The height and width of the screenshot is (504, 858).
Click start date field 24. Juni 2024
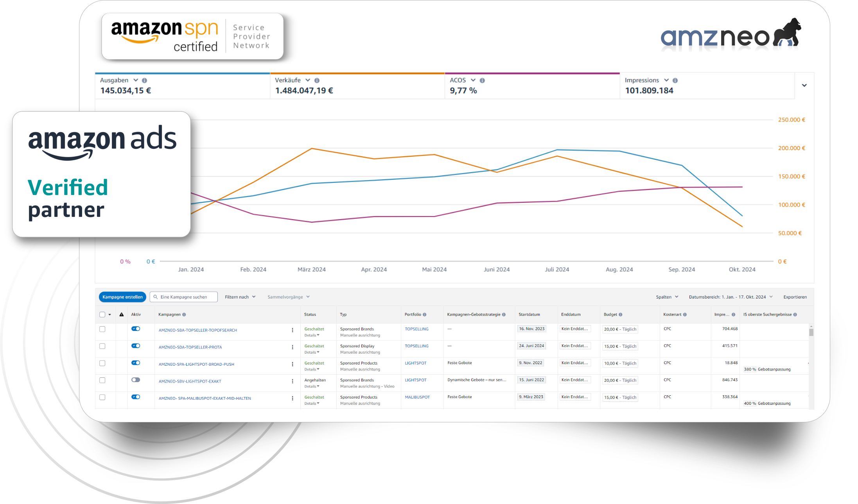click(x=531, y=346)
